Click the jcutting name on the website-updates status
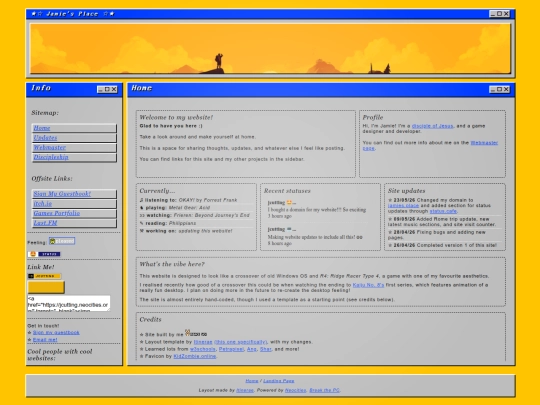 coord(276,229)
